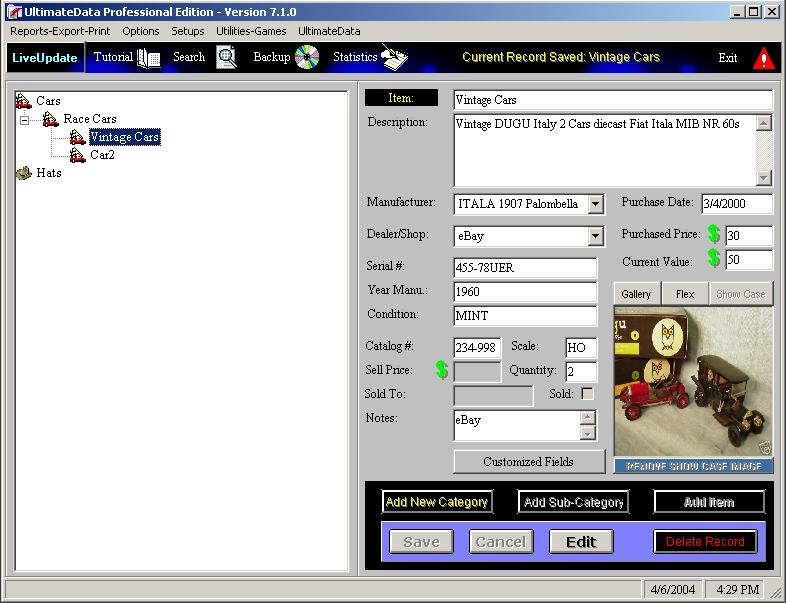The image size is (786, 603).
Task: Click the Tutorial book icon
Action: [149, 58]
